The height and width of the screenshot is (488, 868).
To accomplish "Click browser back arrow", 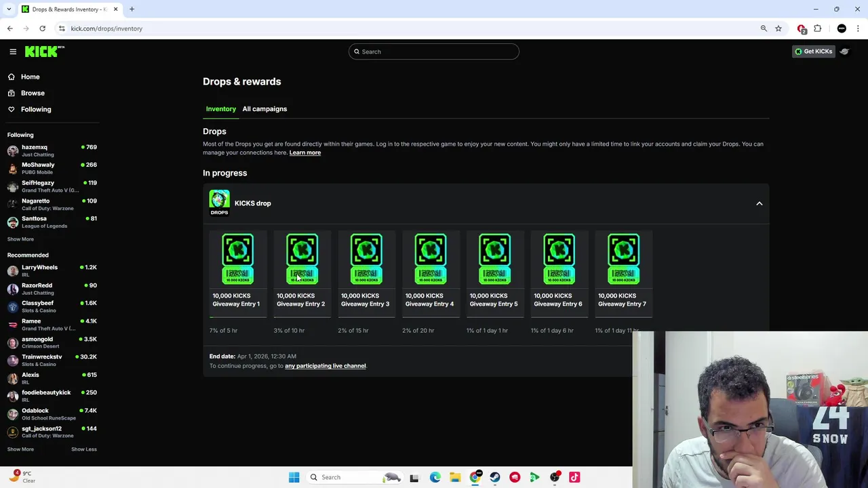I will (9, 28).
